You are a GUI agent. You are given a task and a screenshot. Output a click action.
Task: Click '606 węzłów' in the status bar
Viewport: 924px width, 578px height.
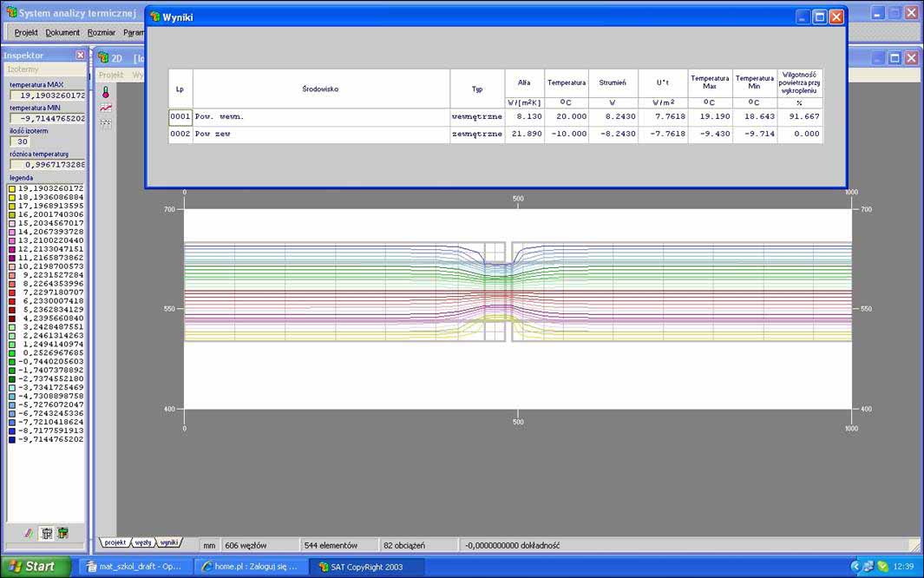(246, 546)
